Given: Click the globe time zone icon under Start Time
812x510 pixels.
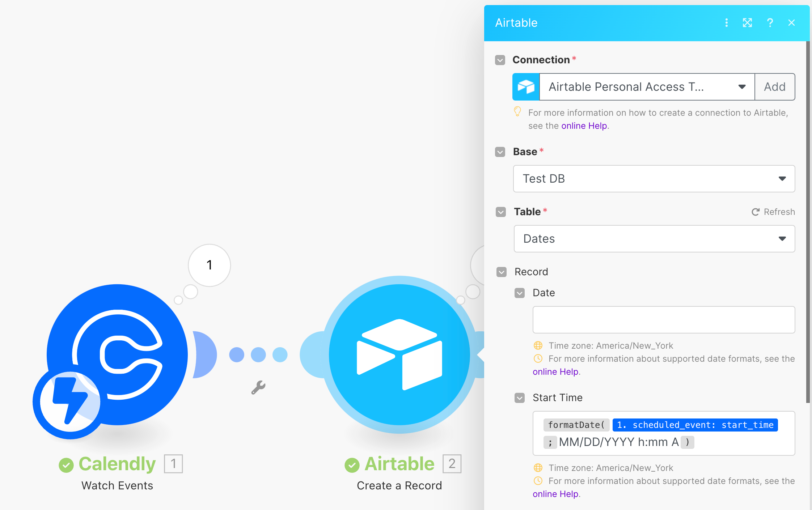Looking at the screenshot, I should [x=538, y=468].
